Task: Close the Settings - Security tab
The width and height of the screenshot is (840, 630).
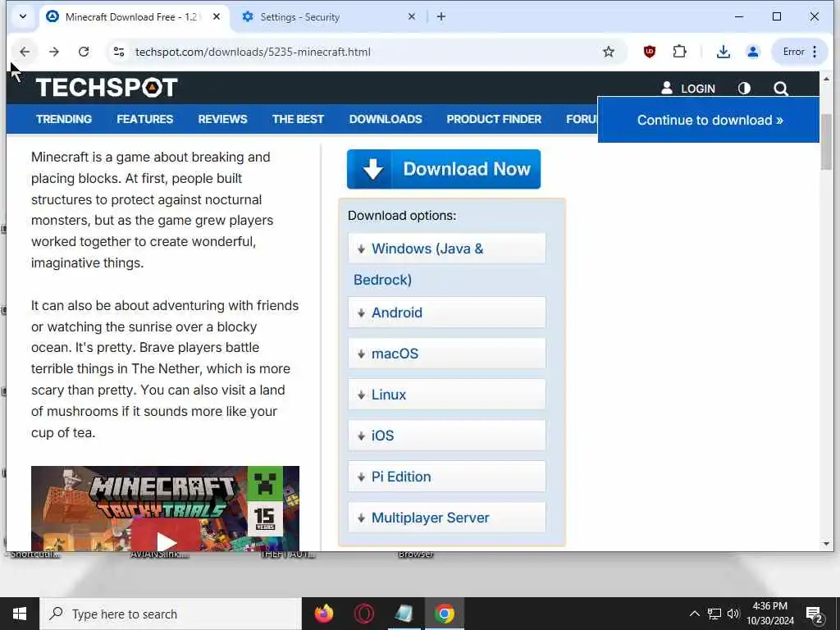Action: (412, 16)
